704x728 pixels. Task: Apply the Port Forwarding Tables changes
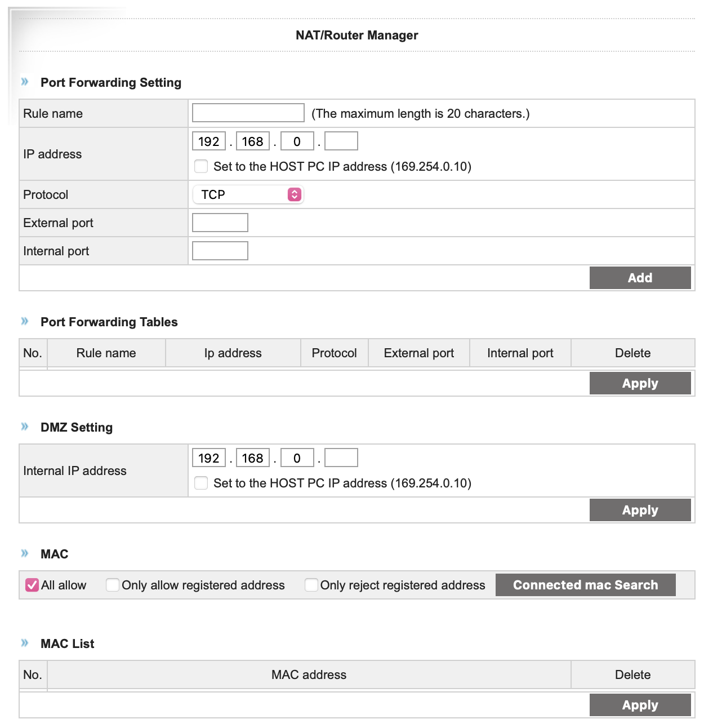(640, 383)
